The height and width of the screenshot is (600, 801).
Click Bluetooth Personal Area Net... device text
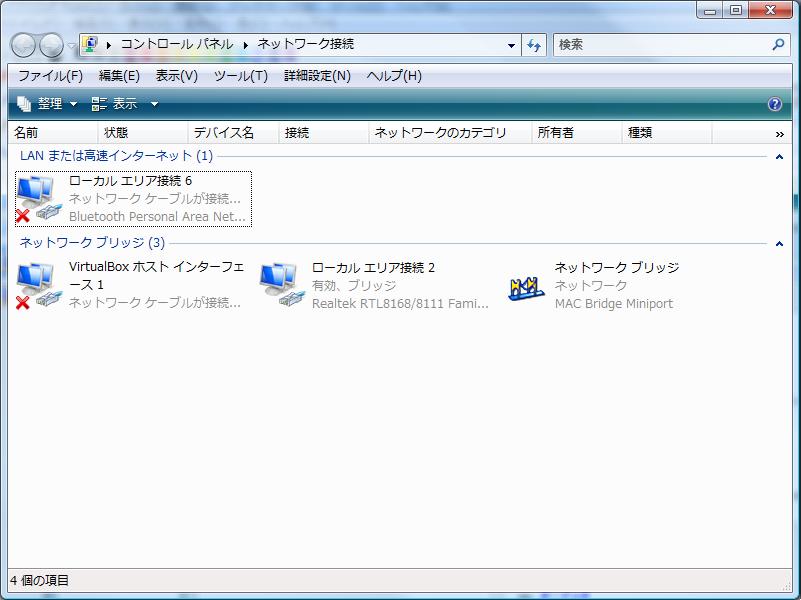click(x=157, y=217)
